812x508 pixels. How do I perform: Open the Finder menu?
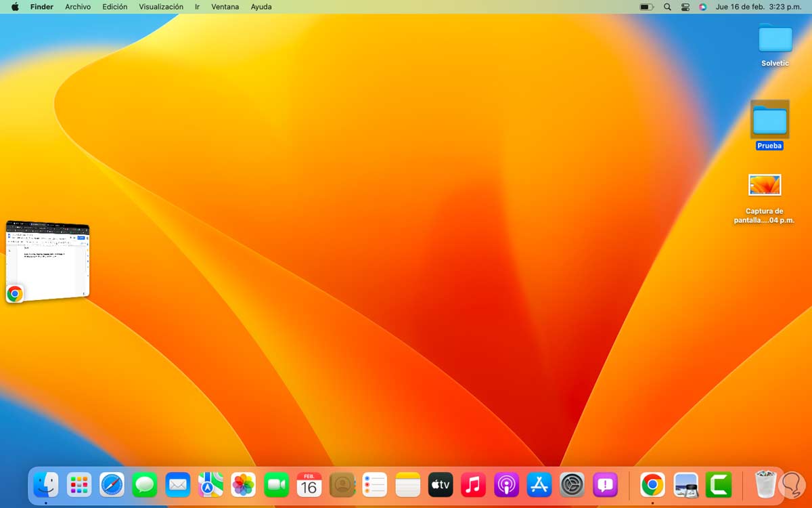pyautogui.click(x=42, y=7)
